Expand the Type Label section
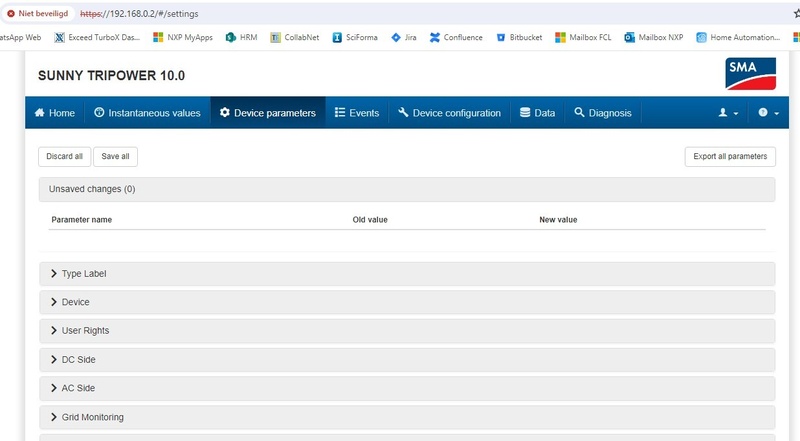Image resolution: width=800 pixels, height=441 pixels. coord(407,274)
